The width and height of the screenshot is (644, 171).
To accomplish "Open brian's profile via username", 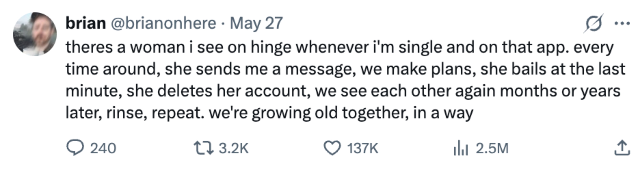I will tap(85, 23).
